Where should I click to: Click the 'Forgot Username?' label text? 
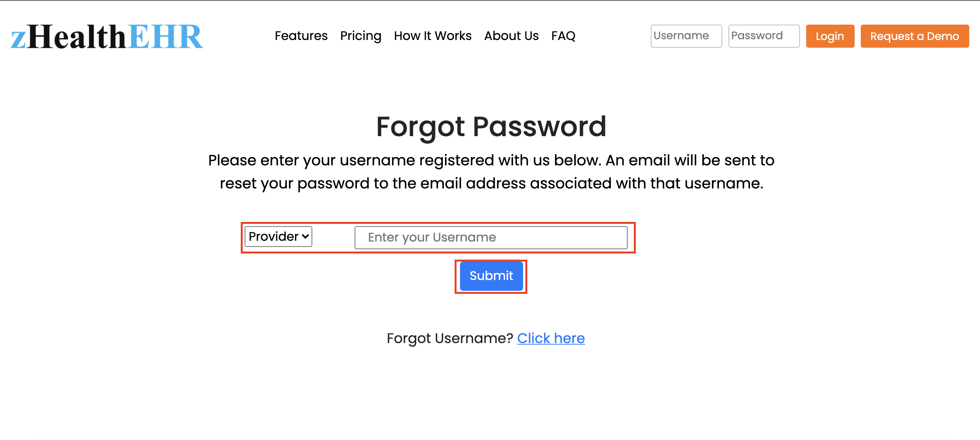point(450,338)
